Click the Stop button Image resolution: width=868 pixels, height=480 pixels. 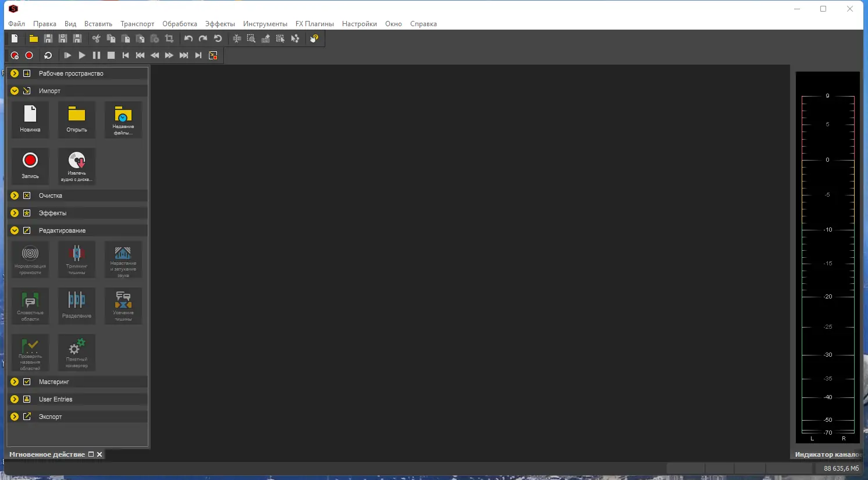click(x=111, y=55)
